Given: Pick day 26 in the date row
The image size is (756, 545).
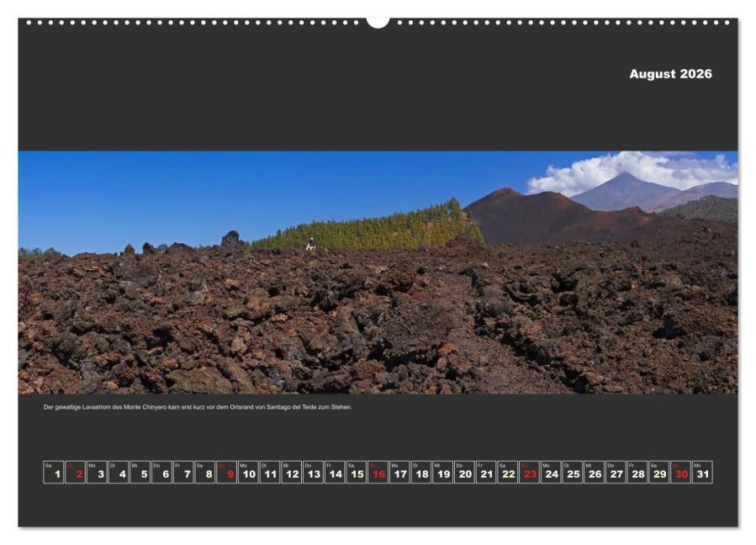Looking at the screenshot, I should pyautogui.click(x=594, y=472).
